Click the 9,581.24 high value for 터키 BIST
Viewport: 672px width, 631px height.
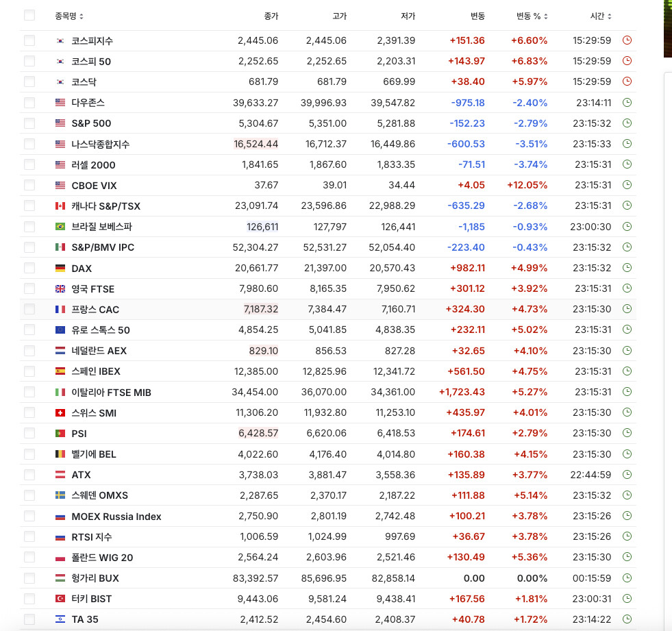(x=327, y=599)
